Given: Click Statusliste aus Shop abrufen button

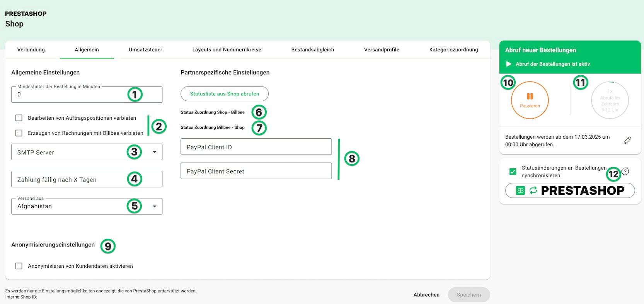Looking at the screenshot, I should (x=225, y=94).
